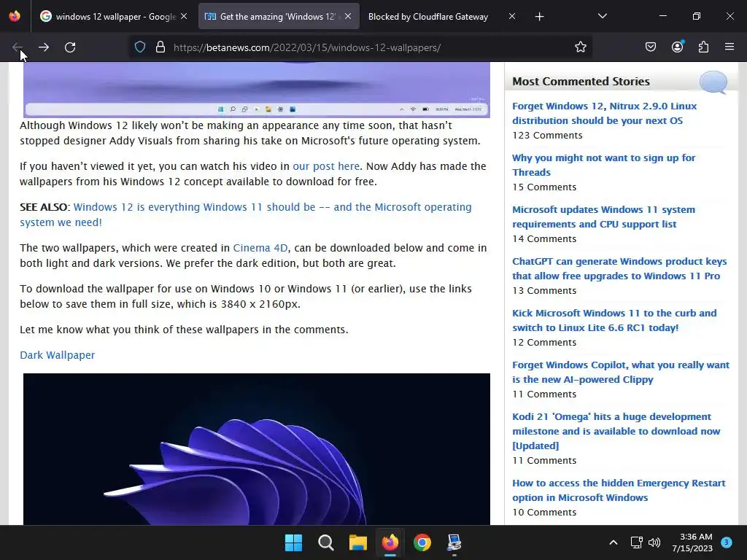The width and height of the screenshot is (747, 560).
Task: Follow the 'our post here' link
Action: (x=326, y=166)
